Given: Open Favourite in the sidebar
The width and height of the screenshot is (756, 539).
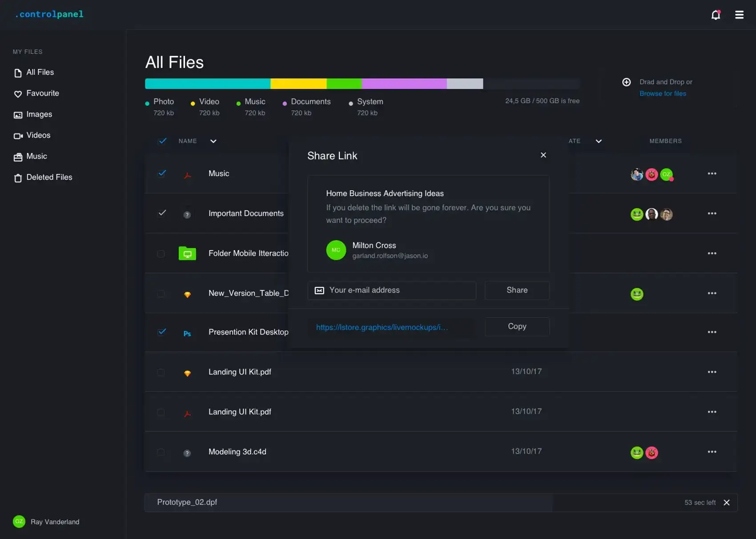Looking at the screenshot, I should pos(42,93).
